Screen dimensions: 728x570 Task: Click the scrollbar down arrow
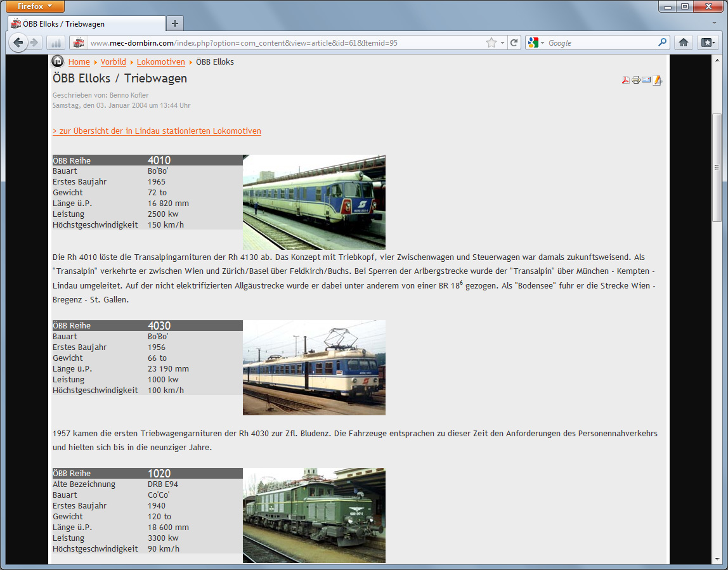717,559
